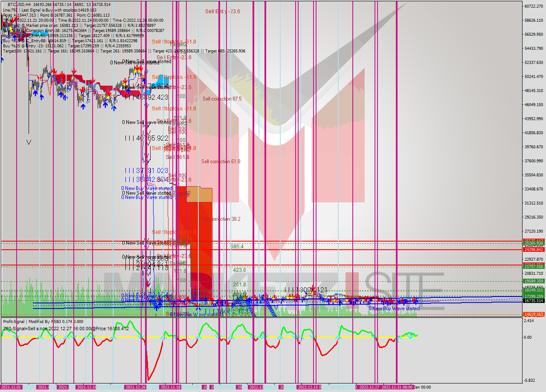Viewport: 546px width, 392px height.
Task: Click the 33408.670 price scale value
Action: coord(533,189)
